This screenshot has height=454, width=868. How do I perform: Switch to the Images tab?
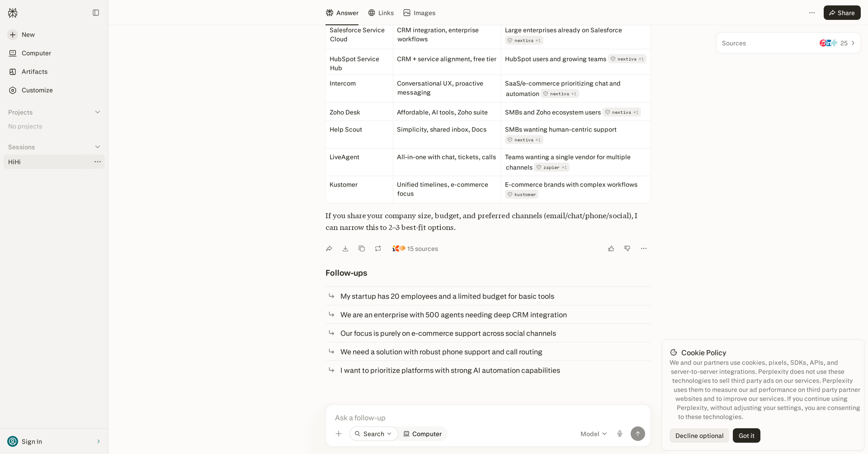pyautogui.click(x=419, y=13)
